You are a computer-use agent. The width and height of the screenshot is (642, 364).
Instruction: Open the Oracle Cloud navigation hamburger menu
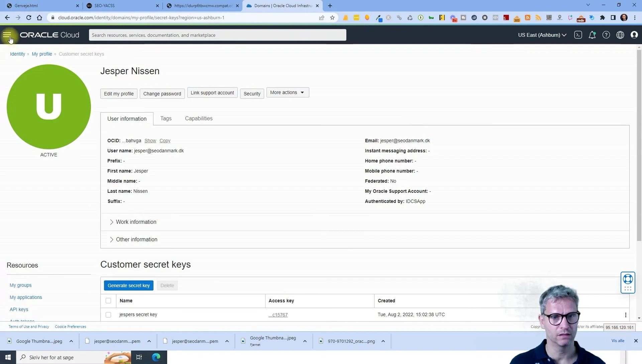pyautogui.click(x=8, y=35)
